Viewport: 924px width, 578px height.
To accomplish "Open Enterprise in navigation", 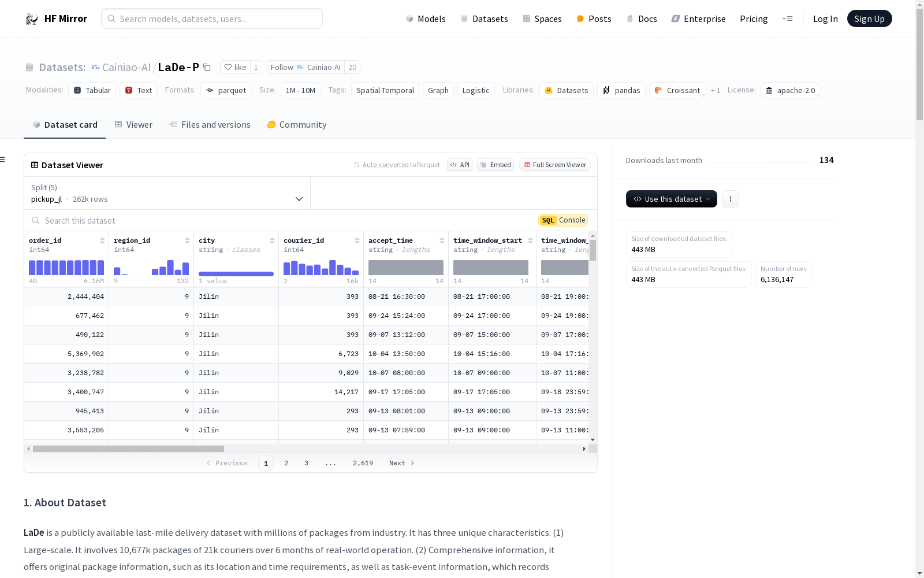I will coord(698,19).
